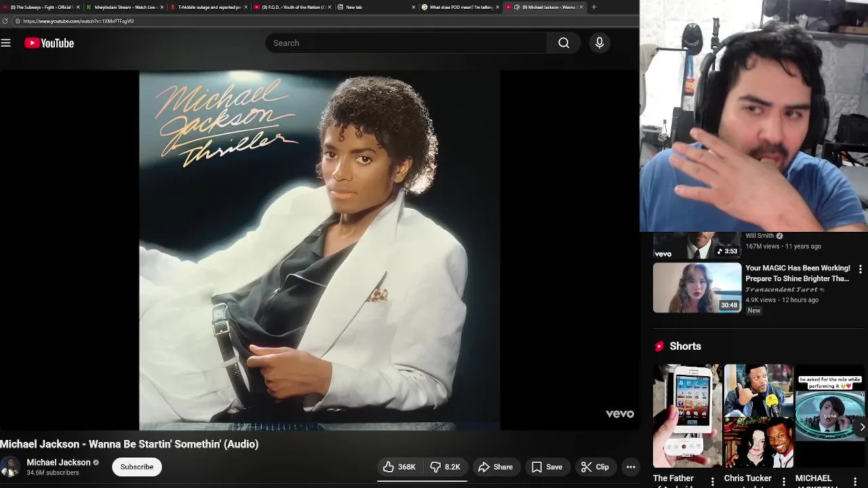The height and width of the screenshot is (488, 868).
Task: Open the Michael Jackson channel name link
Action: pyautogui.click(x=58, y=462)
